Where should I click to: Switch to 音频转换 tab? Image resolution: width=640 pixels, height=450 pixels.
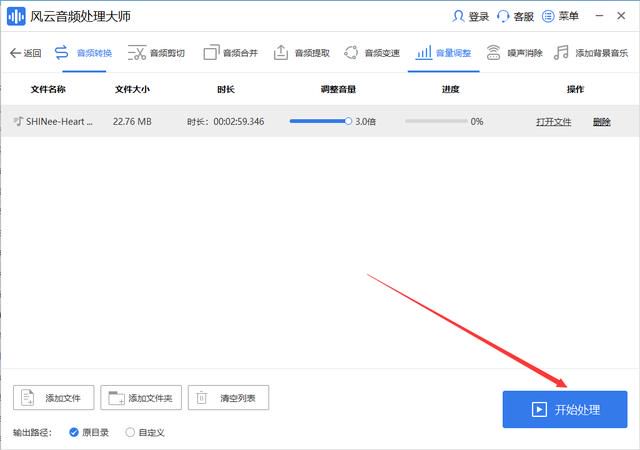click(84, 53)
